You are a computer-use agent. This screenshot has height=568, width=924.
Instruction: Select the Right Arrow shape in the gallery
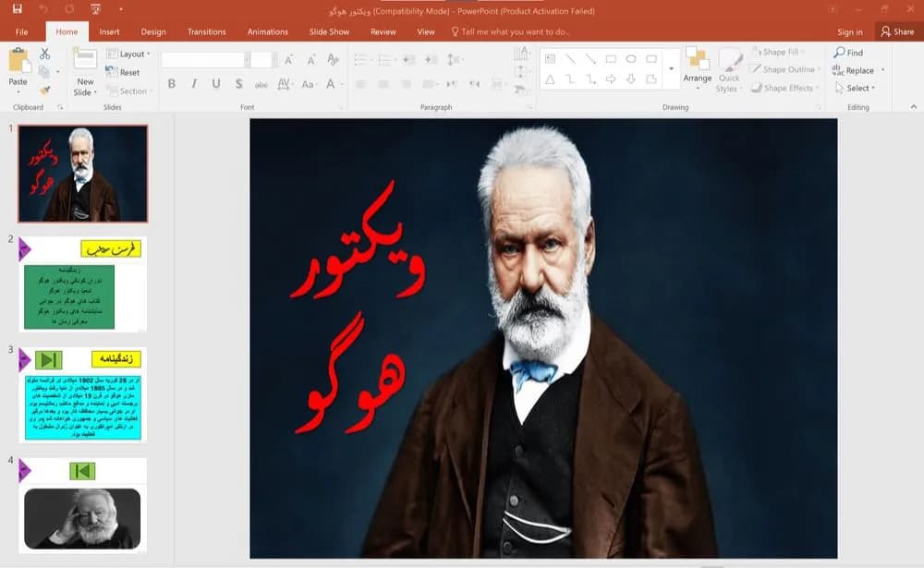click(611, 79)
